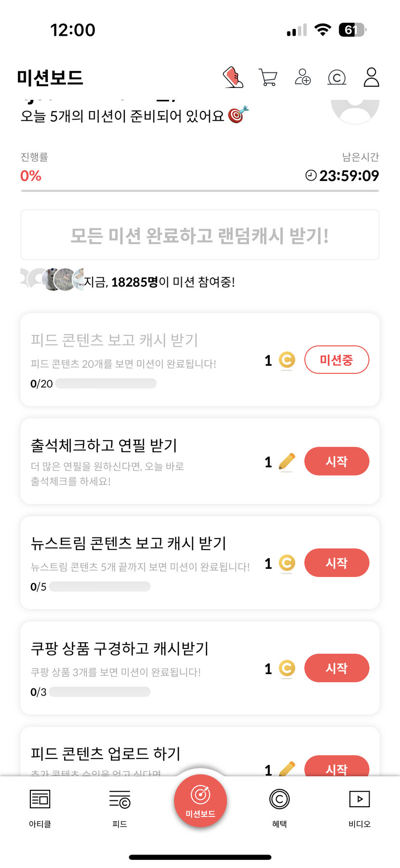Viewport: 400px width, 868px height.
Task: Tap the coin icon on 뉴스트림 mission
Action: pos(287,563)
